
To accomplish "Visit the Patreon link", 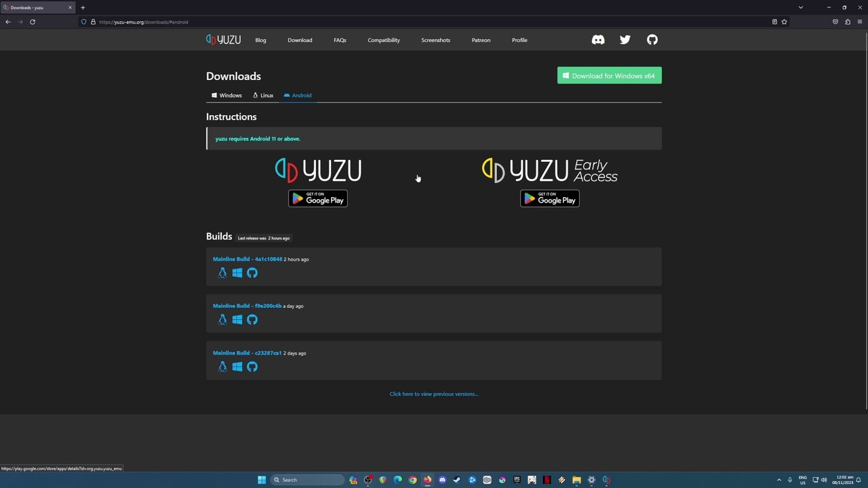I will click(481, 40).
